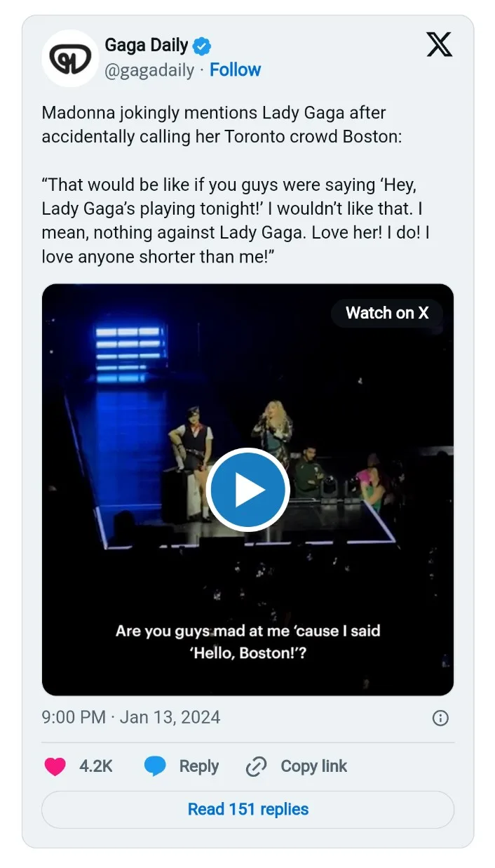This screenshot has width=495, height=868.
Task: Play the Madonna concert video
Action: point(247,490)
